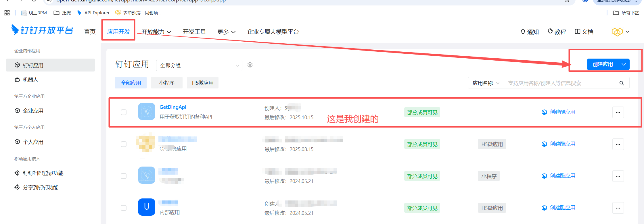Switch to the 全部应用 tab
The width and height of the screenshot is (644, 224).
(131, 83)
